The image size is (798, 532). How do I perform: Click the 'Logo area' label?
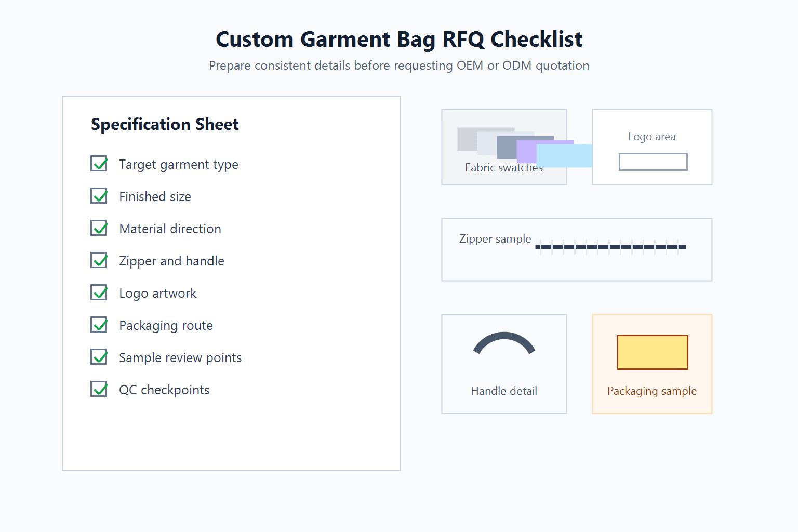652,137
